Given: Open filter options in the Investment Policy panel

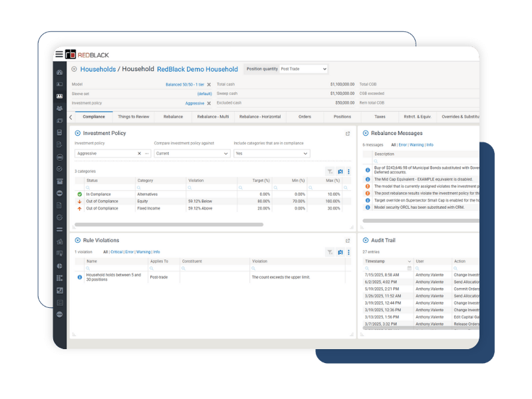Looking at the screenshot, I should pyautogui.click(x=330, y=171).
